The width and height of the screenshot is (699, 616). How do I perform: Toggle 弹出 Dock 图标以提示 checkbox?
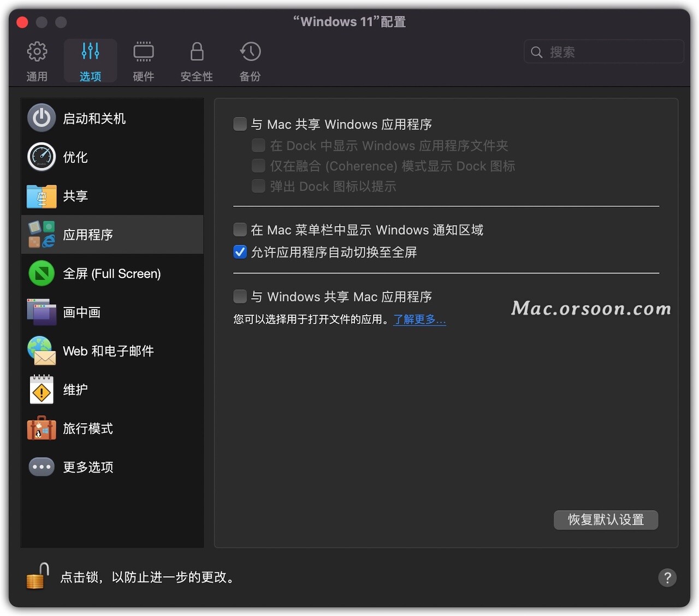coord(258,186)
